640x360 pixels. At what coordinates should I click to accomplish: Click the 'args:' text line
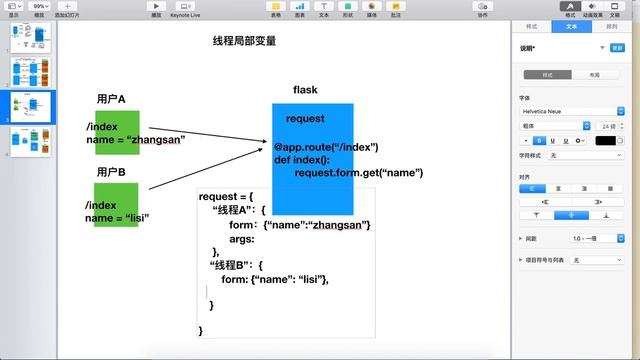(x=242, y=239)
